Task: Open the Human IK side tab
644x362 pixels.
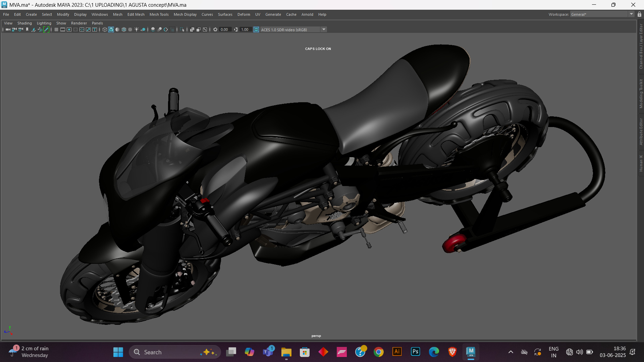Action: tap(641, 163)
